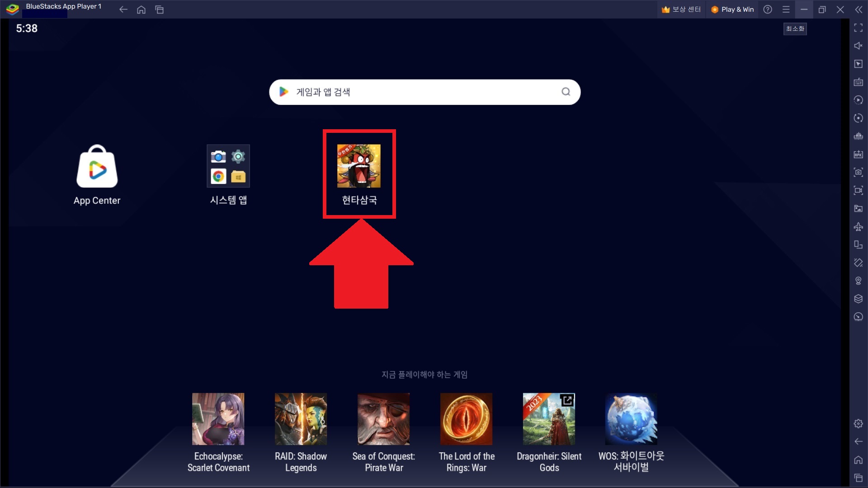
Task: Click the home icon in sidebar
Action: click(858, 460)
